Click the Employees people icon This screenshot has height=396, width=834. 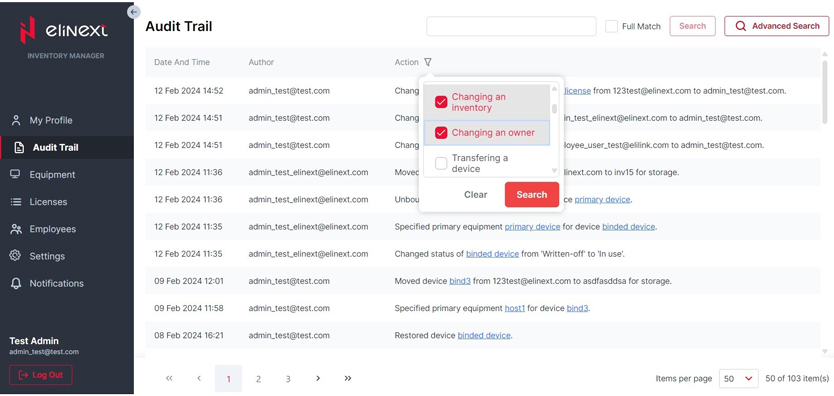click(16, 229)
